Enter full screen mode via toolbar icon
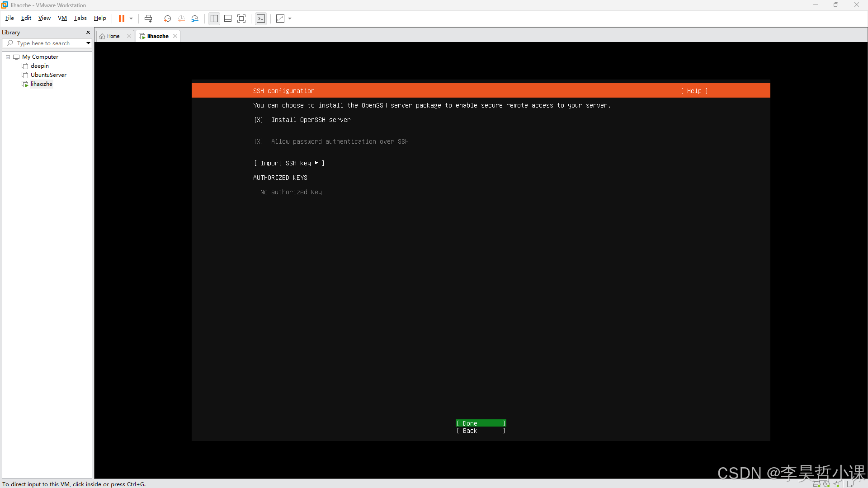This screenshot has width=868, height=488. [x=241, y=19]
